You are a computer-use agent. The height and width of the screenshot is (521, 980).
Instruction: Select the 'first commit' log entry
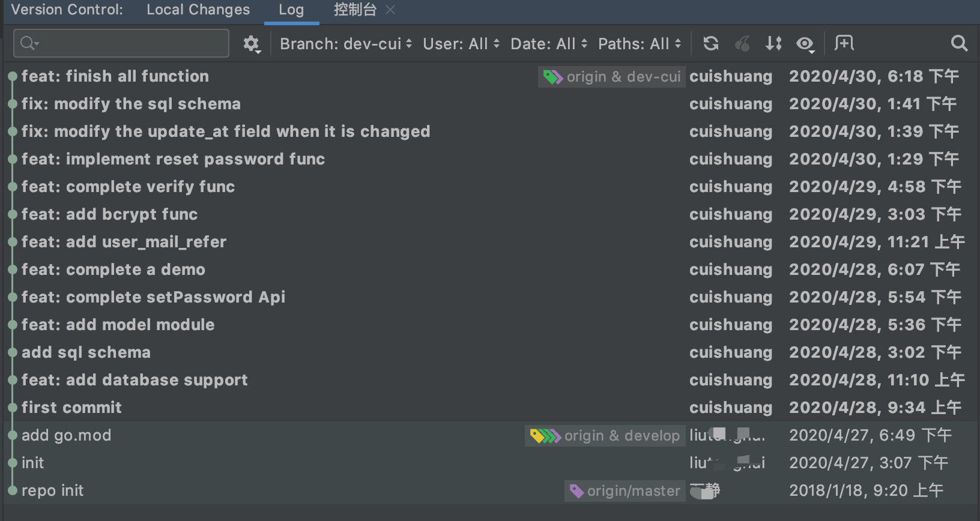point(71,408)
